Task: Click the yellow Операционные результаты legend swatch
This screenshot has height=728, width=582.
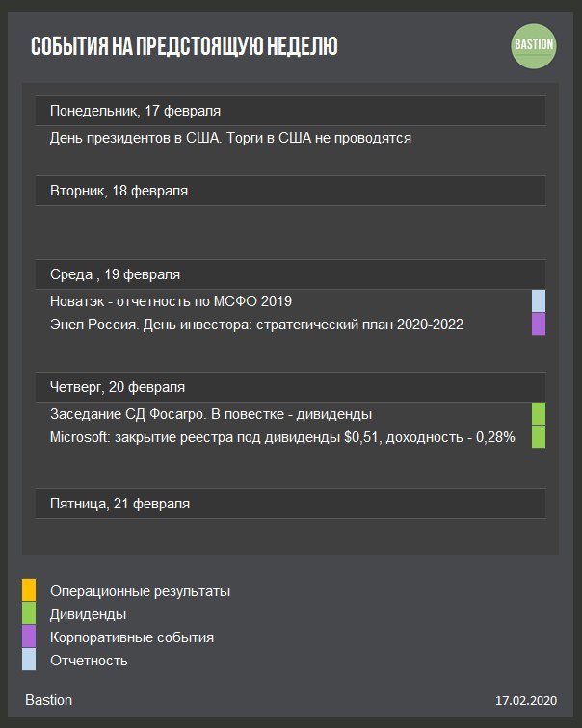Action: point(29,589)
